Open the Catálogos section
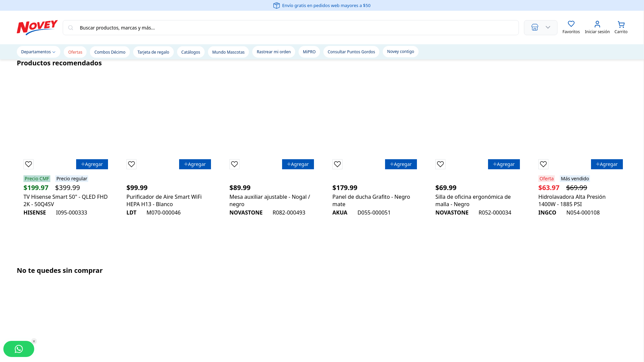Viewport: 644px width, 362px height. [191, 52]
